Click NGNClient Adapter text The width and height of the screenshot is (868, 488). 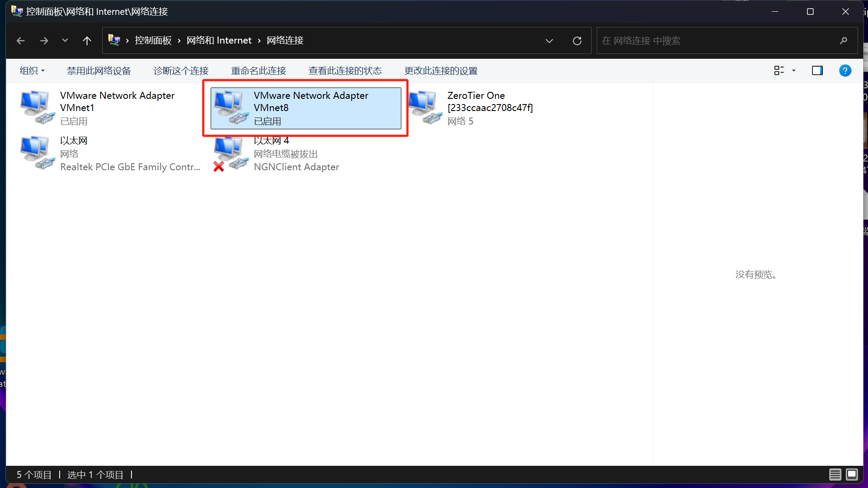296,167
